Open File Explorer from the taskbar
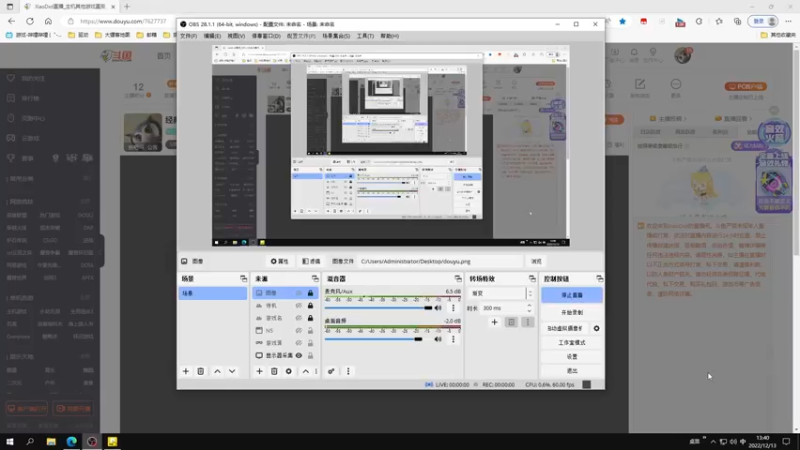 tap(51, 441)
